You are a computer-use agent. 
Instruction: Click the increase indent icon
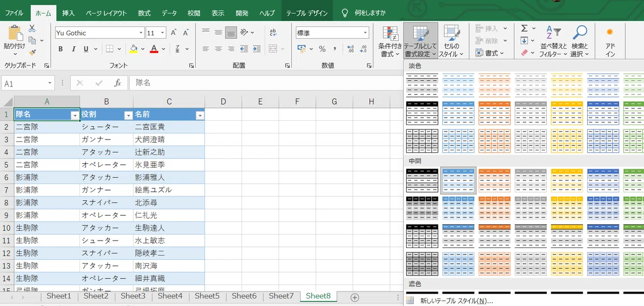(258, 49)
